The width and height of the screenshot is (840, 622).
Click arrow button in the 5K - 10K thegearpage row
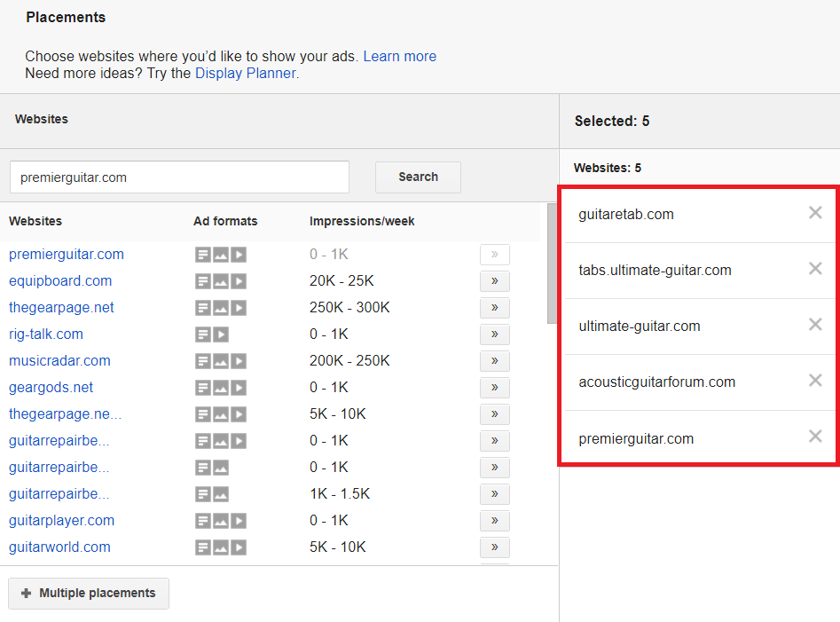click(494, 414)
